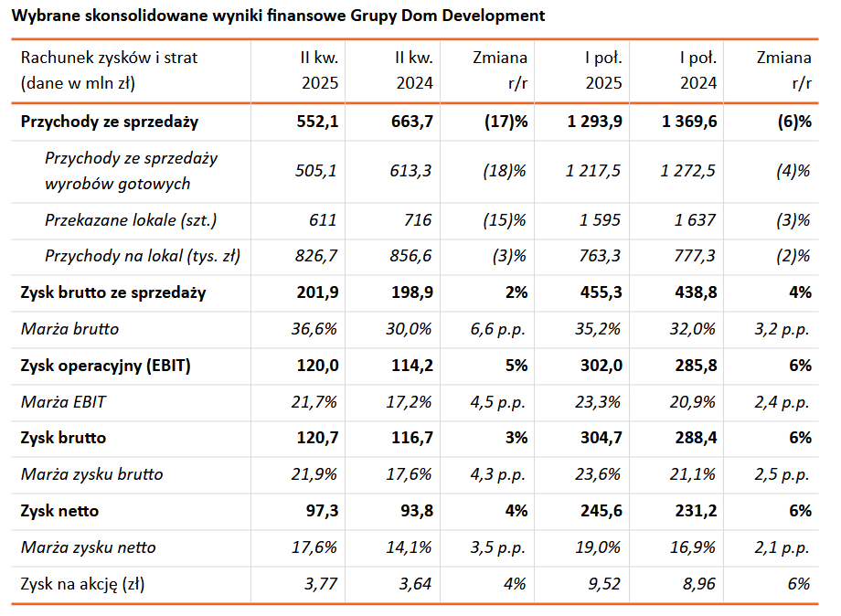Click the 'II kw. 2025' column header

click(x=319, y=70)
